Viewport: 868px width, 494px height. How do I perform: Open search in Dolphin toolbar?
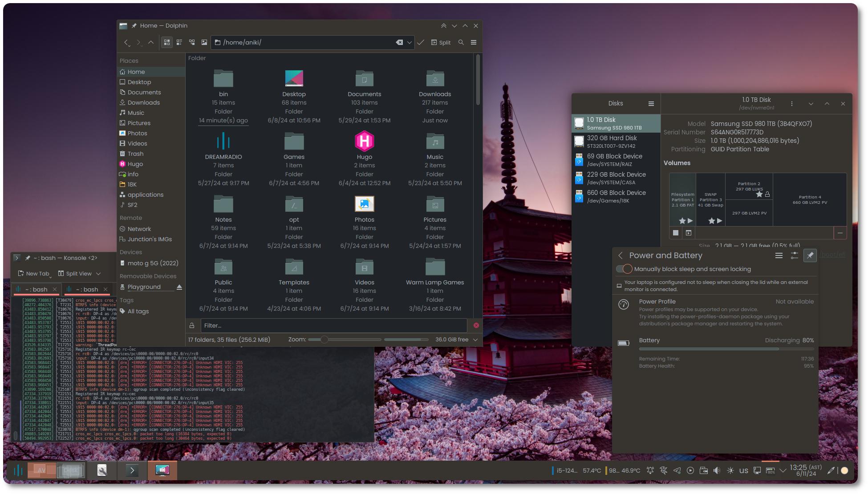(x=461, y=42)
